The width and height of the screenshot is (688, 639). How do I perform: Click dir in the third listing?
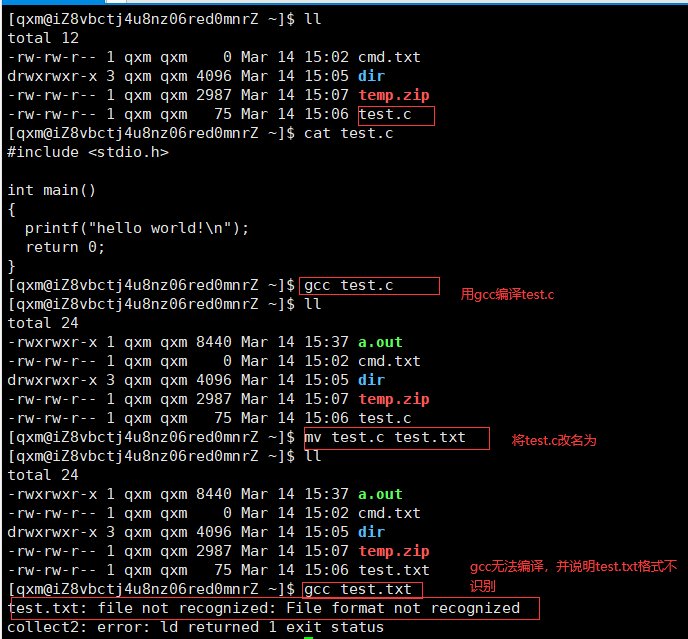[x=371, y=532]
